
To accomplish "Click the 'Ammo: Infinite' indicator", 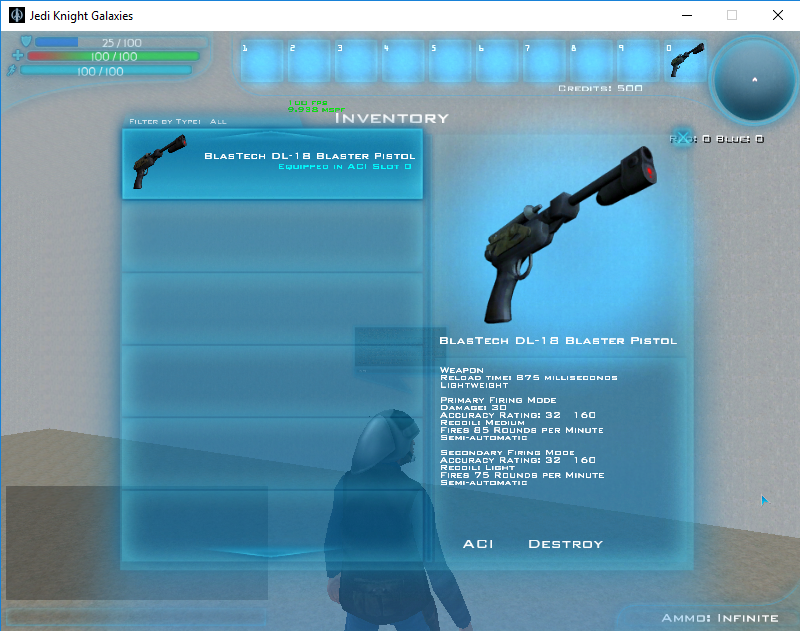I will [720, 618].
